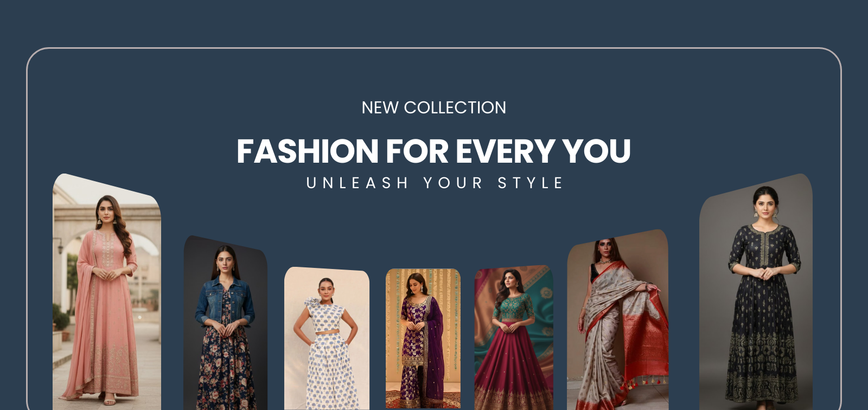
Task: Open the pink anarkali dress photo
Action: point(107,292)
